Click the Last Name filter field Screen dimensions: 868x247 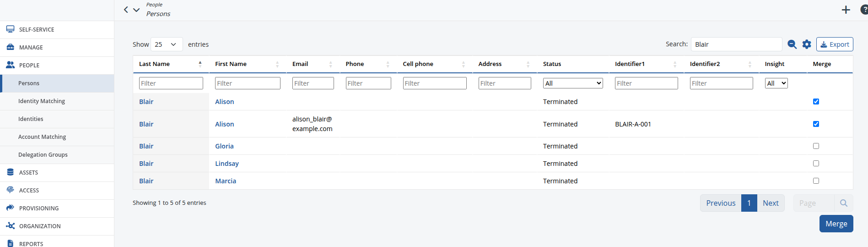tap(171, 83)
